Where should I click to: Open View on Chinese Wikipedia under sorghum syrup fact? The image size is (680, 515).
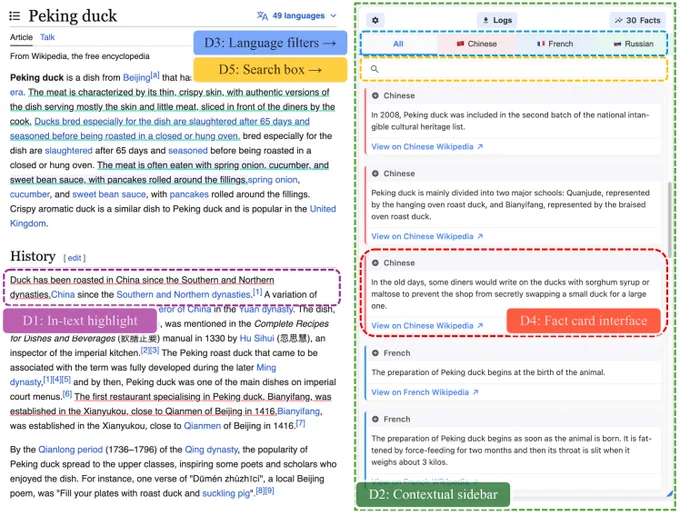tap(427, 326)
